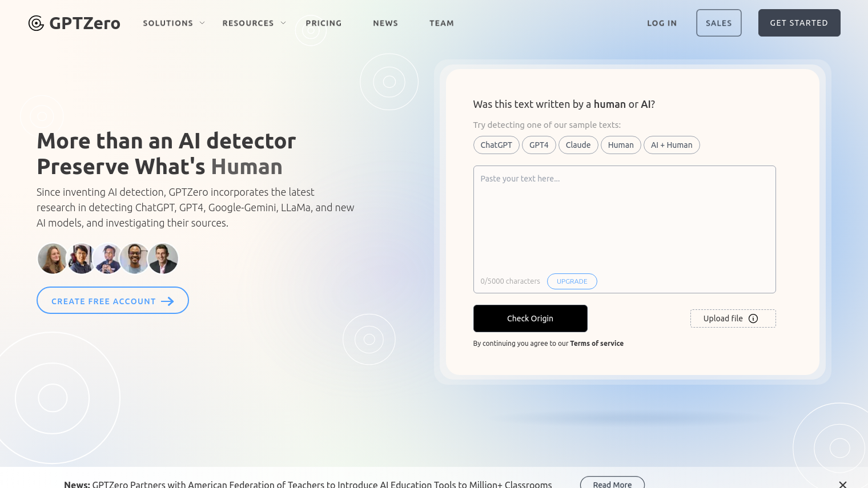Screen dimensions: 868x488
Task: Select the Human sample text
Action: pyautogui.click(x=621, y=145)
